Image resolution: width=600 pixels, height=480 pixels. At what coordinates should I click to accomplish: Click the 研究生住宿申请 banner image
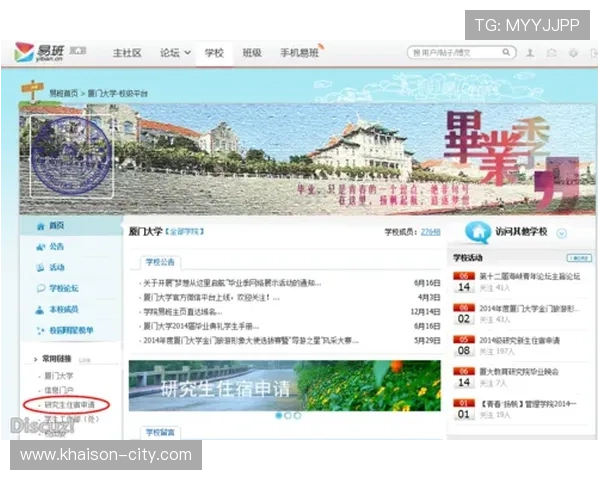coord(284,385)
